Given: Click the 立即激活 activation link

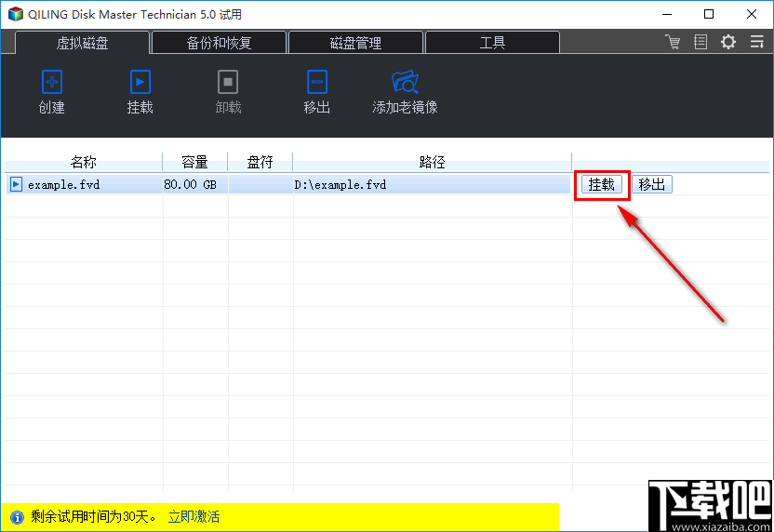Looking at the screenshot, I should pos(194,517).
